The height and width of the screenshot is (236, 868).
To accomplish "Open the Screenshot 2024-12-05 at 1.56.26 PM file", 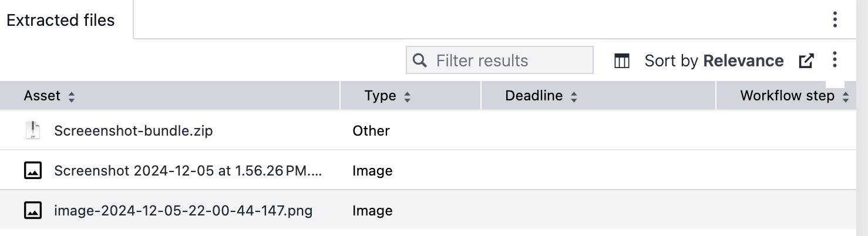I will 188,171.
